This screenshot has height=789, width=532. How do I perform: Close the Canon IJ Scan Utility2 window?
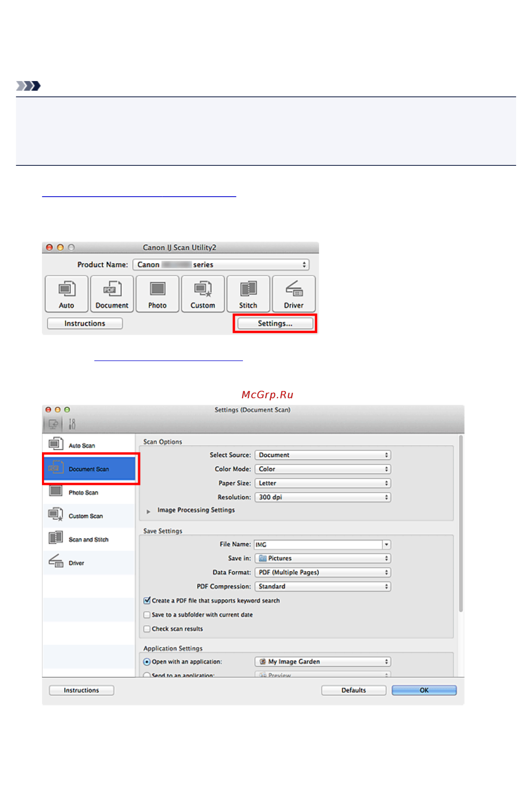50,247
